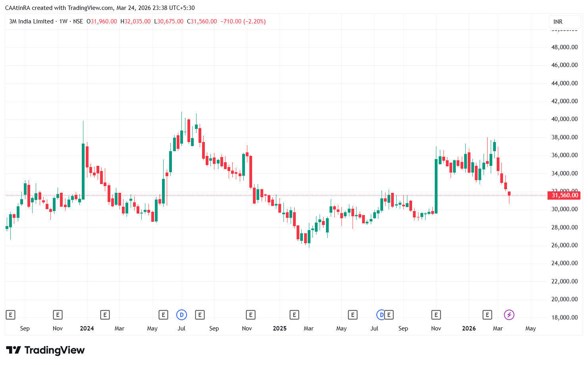The width and height of the screenshot is (588, 365).
Task: Click the TradingView logo
Action: 45,350
